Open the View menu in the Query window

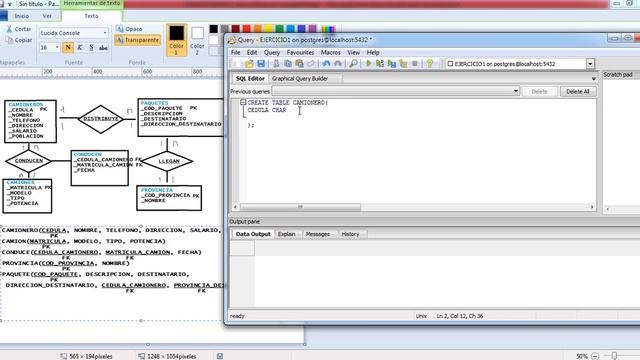(353, 53)
